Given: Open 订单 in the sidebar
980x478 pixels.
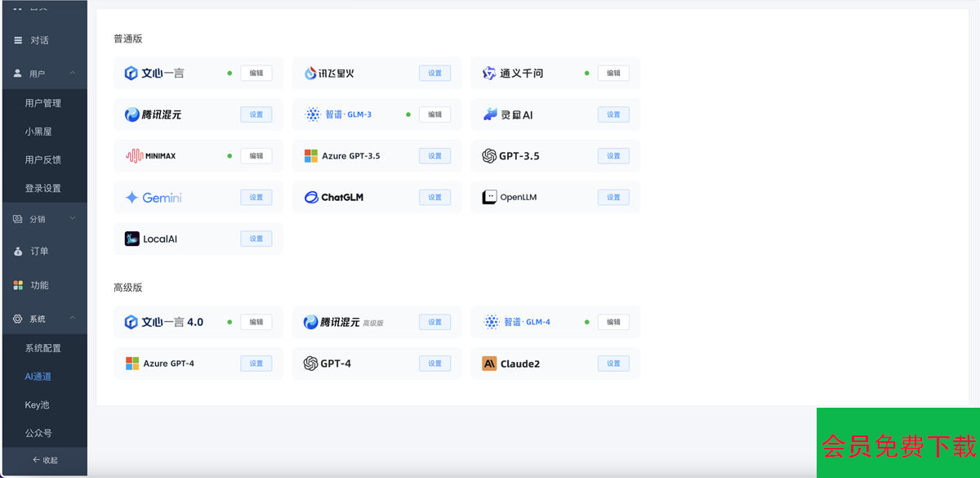Looking at the screenshot, I should pos(39,252).
